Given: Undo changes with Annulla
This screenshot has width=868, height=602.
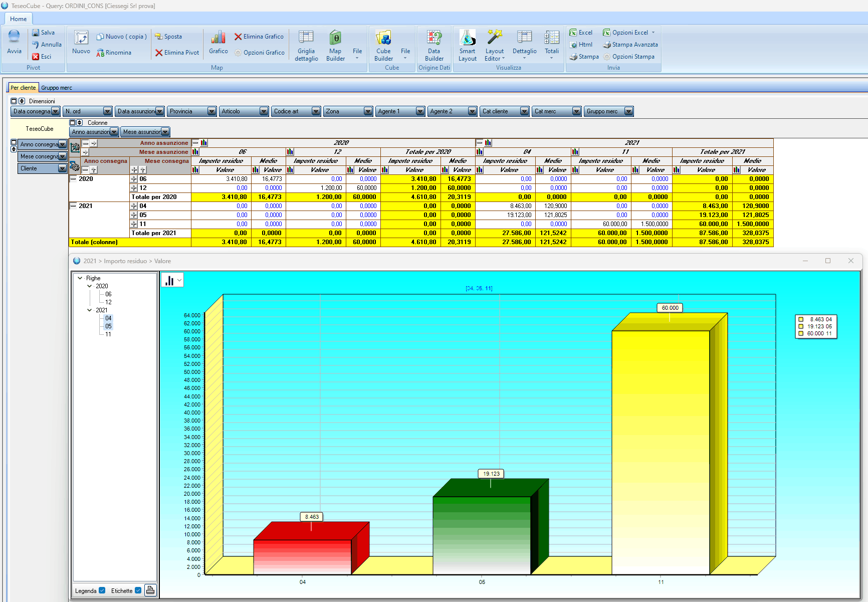Looking at the screenshot, I should (47, 45).
